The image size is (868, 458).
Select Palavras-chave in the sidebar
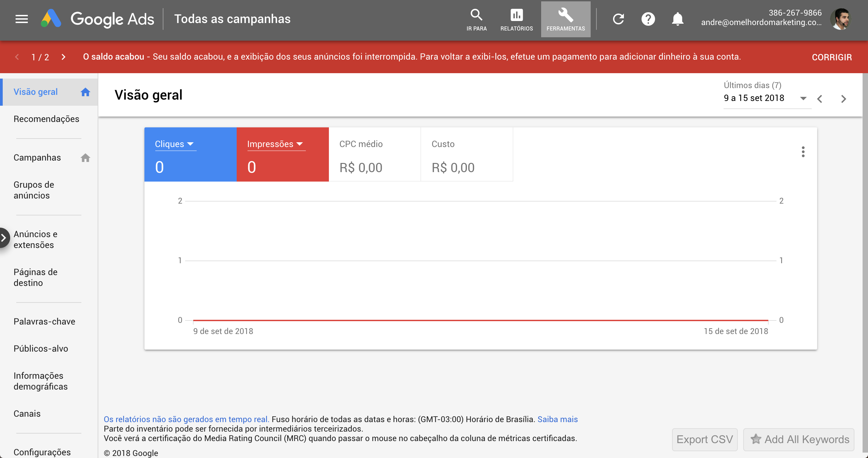click(44, 321)
